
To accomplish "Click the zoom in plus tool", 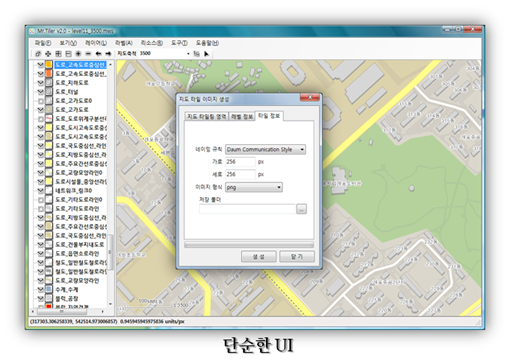I will [x=78, y=53].
